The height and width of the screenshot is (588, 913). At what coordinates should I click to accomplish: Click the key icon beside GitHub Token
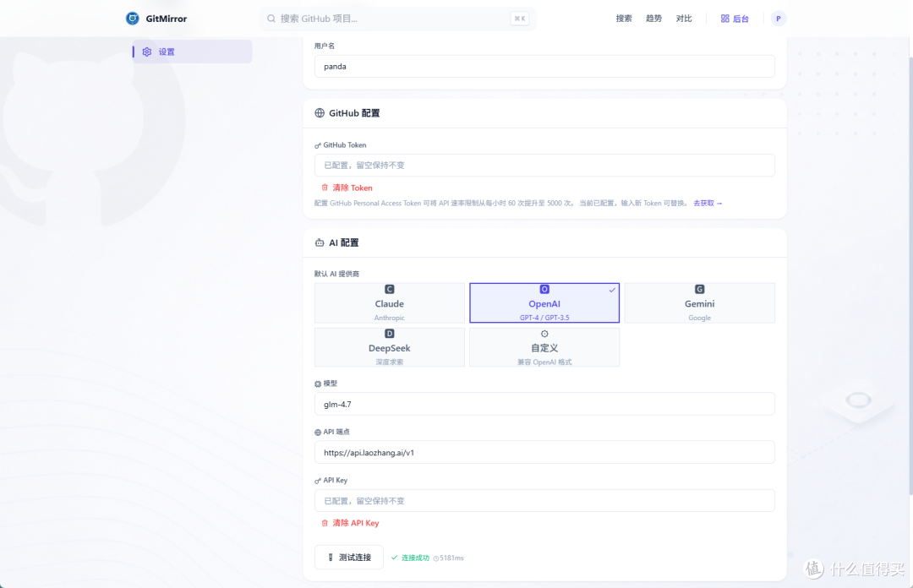coord(318,145)
